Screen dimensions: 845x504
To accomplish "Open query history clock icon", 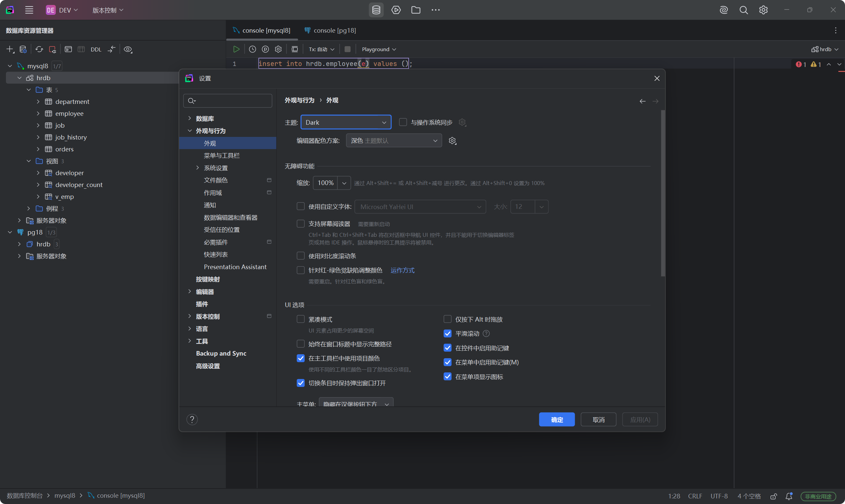I will [252, 49].
